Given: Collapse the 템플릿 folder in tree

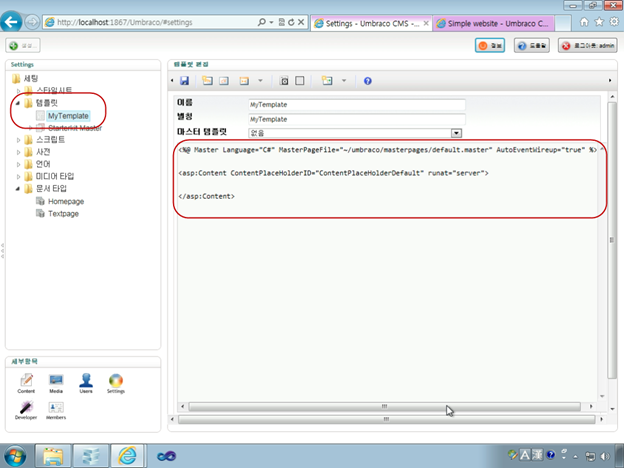Looking at the screenshot, I should point(18,103).
